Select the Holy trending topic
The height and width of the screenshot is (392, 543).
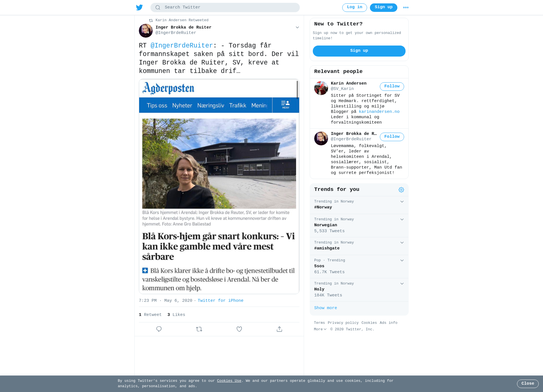[x=359, y=290]
